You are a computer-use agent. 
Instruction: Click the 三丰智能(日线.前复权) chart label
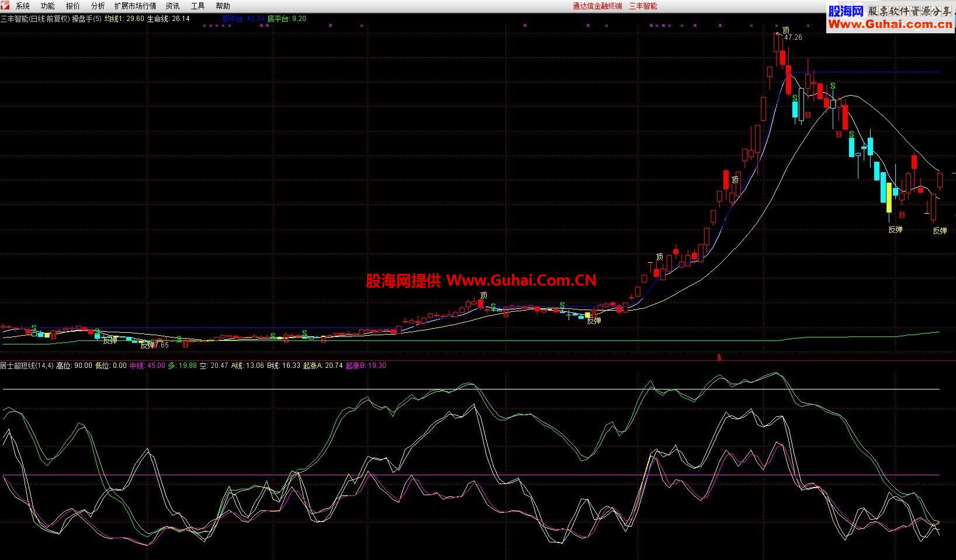pyautogui.click(x=35, y=19)
